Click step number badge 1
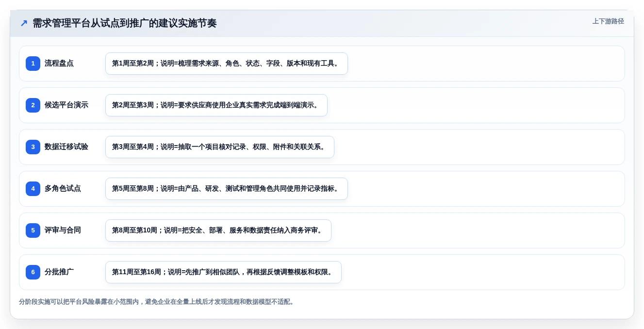644x329 pixels. (33, 64)
